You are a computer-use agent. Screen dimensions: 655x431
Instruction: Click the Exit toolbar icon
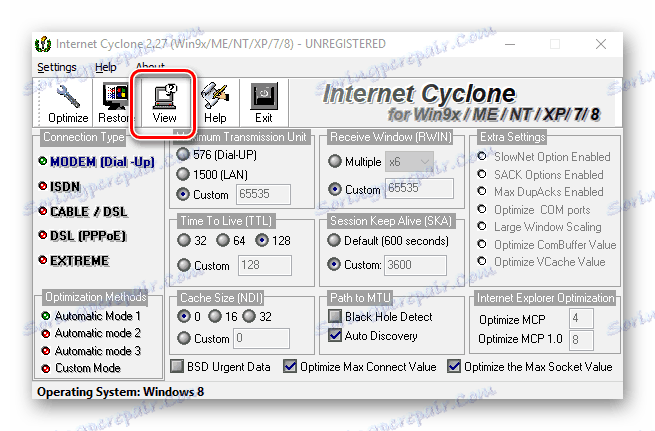pyautogui.click(x=264, y=103)
